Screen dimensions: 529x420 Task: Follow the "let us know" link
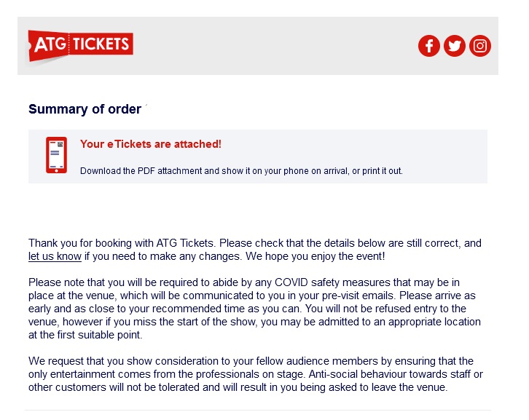click(55, 257)
